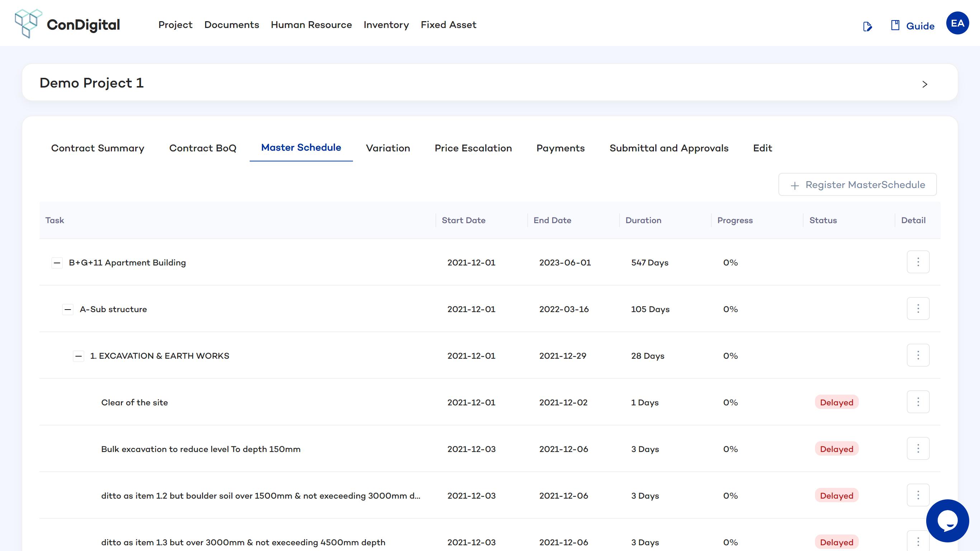
Task: Open detail menu for Bulk excavation row
Action: (x=918, y=449)
